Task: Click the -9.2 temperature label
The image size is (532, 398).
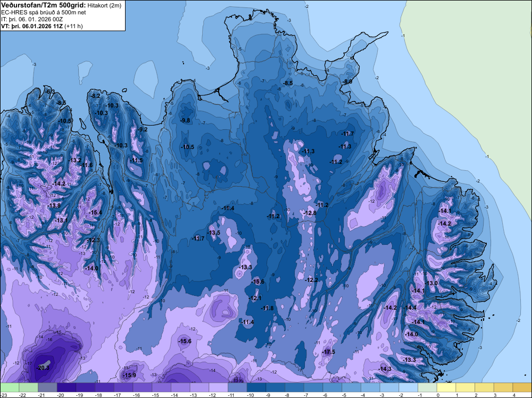Action: click(x=143, y=129)
